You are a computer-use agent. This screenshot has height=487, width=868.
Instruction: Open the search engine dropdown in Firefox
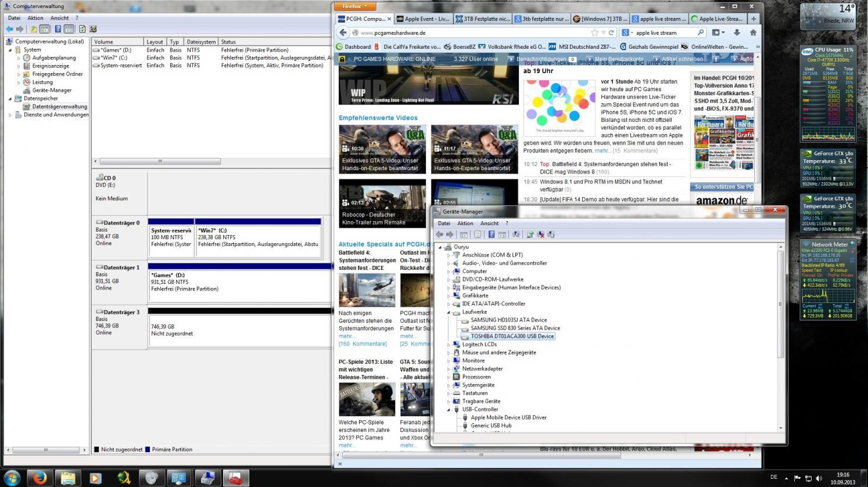pos(627,33)
